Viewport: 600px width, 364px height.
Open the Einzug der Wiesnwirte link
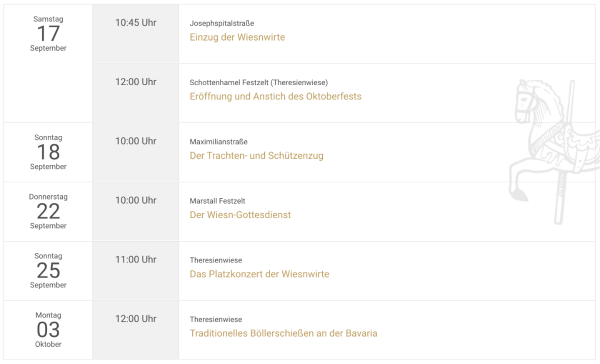coord(237,37)
